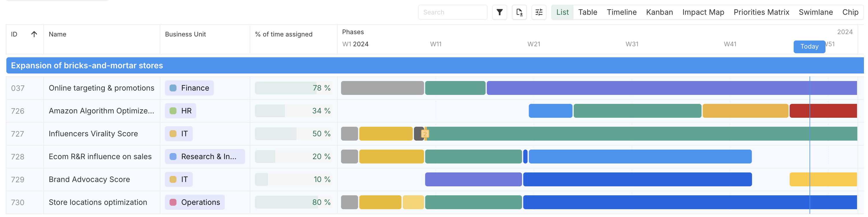
Task: Select the Impact Map tab
Action: [x=703, y=12]
